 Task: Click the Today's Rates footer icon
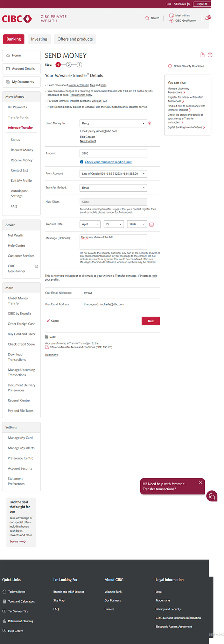pyautogui.click(x=4, y=592)
